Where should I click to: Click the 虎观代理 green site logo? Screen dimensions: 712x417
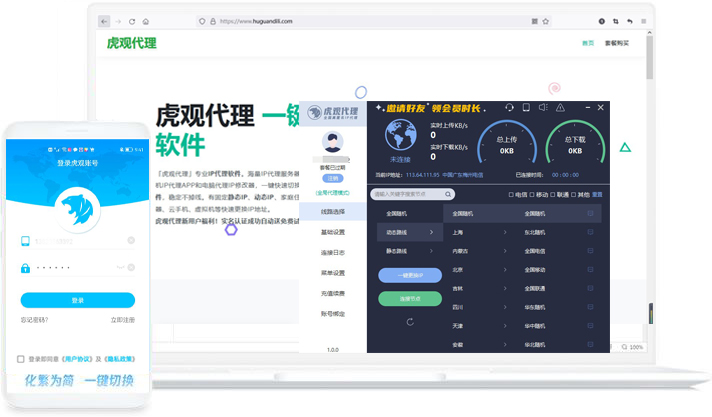[132, 43]
